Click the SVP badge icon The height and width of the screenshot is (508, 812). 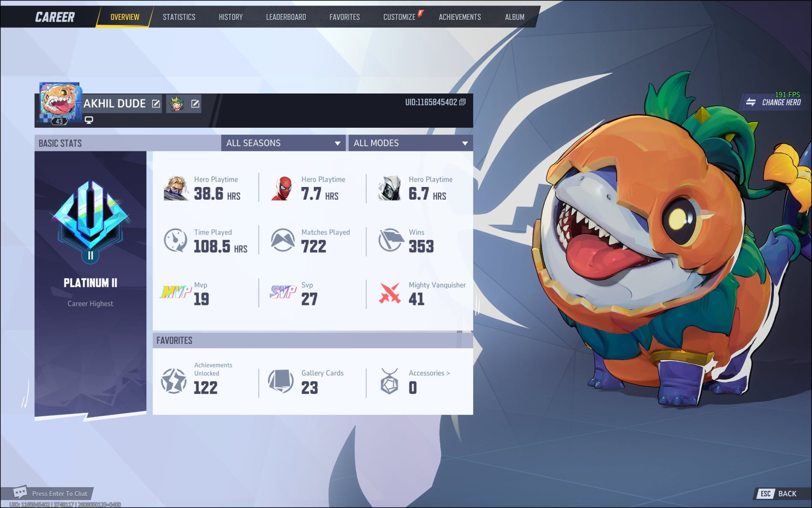point(283,291)
